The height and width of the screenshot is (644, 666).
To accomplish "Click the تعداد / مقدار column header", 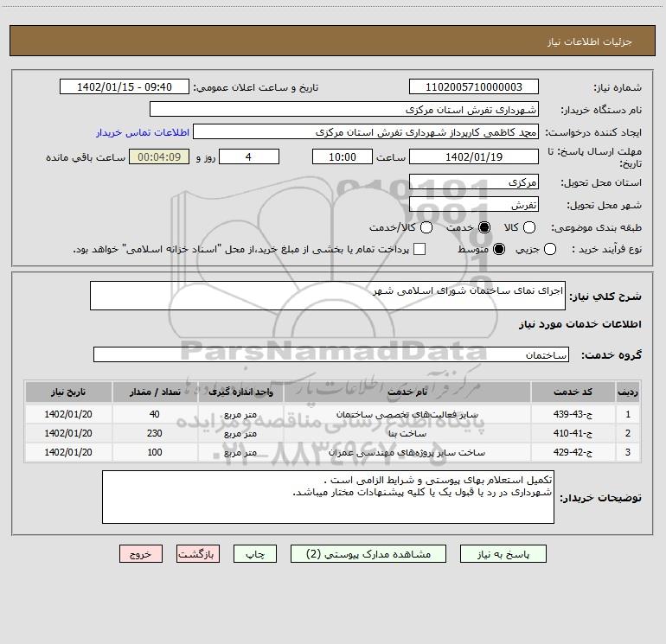I will (x=155, y=392).
